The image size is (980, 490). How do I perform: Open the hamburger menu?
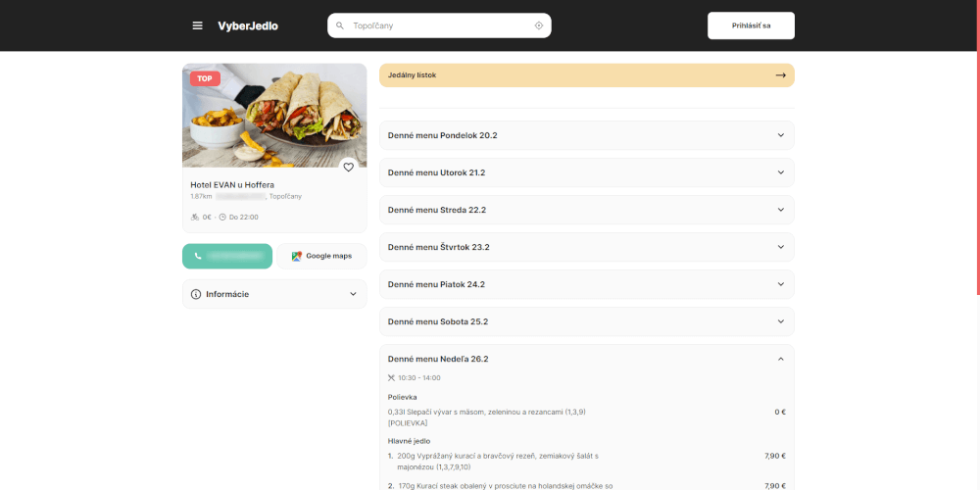[x=197, y=25]
